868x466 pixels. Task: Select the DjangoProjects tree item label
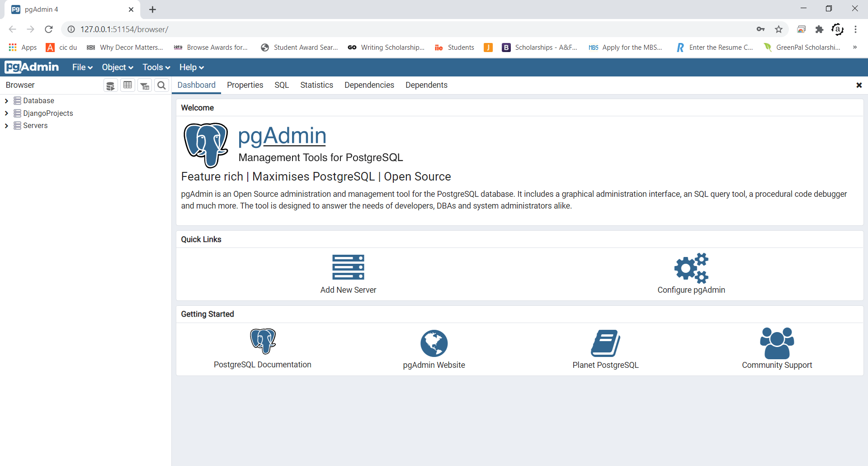pos(48,113)
